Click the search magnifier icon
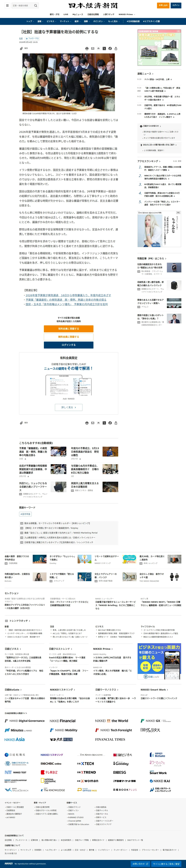Screen dimensions: 186x868 coord(36,5)
